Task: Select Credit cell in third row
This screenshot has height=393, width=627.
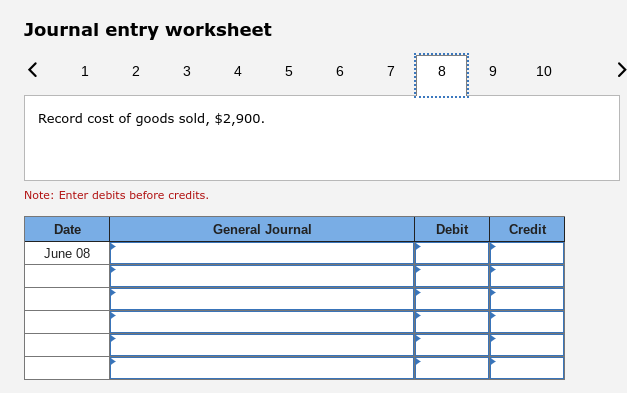Action: click(527, 299)
